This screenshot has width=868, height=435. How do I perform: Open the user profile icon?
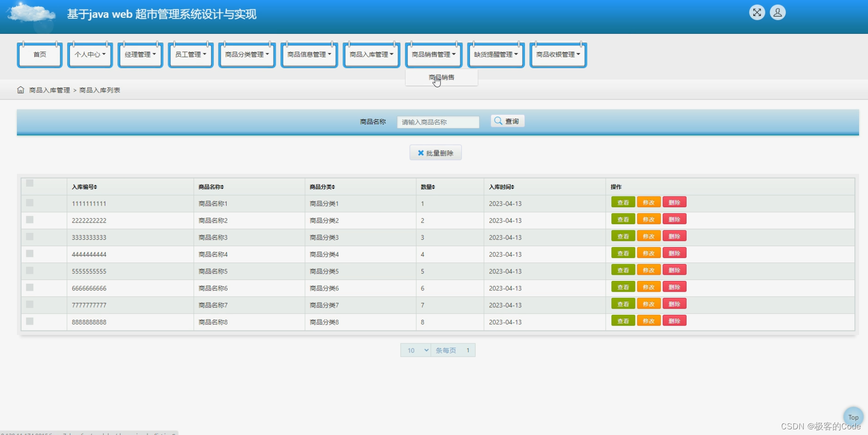pyautogui.click(x=777, y=13)
